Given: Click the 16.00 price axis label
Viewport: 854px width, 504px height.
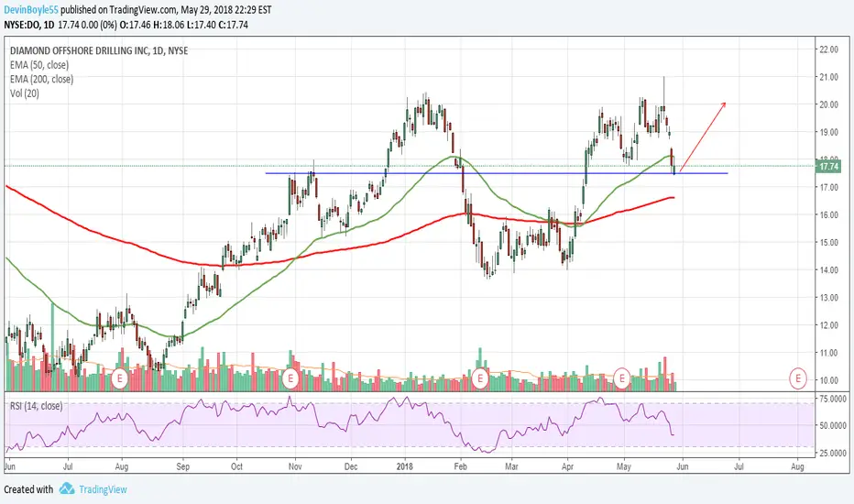Looking at the screenshot, I should 829,215.
